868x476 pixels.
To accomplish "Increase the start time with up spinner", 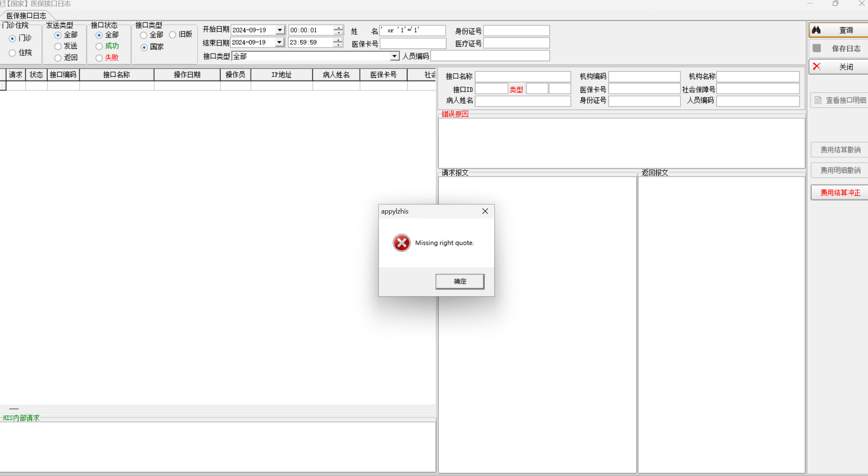I will 338,28.
